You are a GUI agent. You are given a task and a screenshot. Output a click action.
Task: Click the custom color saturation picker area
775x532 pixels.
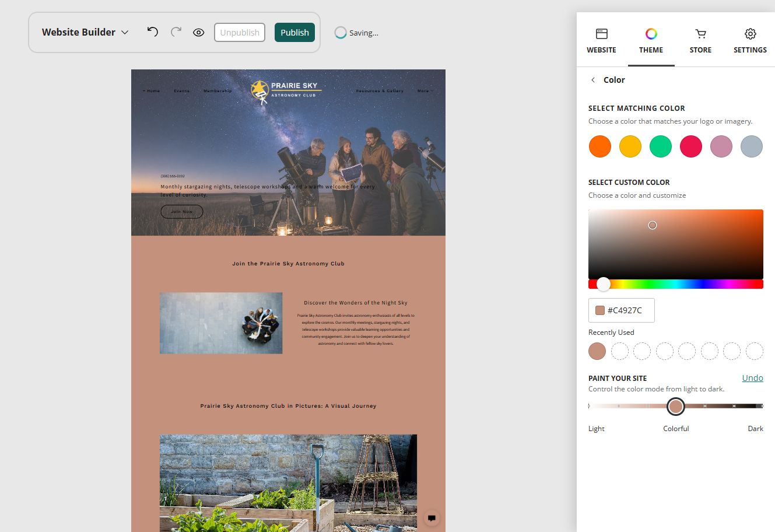676,244
